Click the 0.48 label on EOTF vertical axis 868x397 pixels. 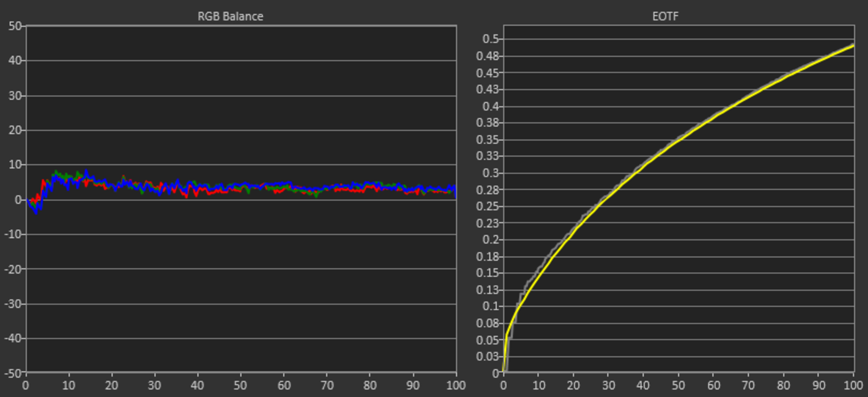click(x=487, y=56)
